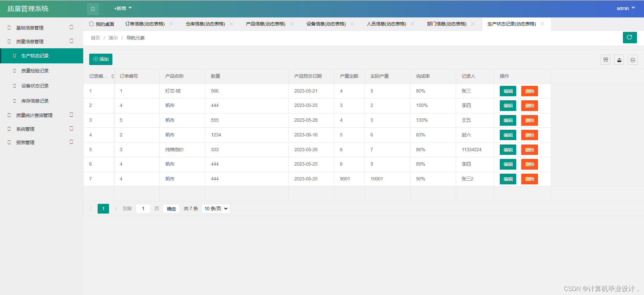The height and width of the screenshot is (295, 644).
Task: Click the page number input field
Action: pyautogui.click(x=143, y=209)
